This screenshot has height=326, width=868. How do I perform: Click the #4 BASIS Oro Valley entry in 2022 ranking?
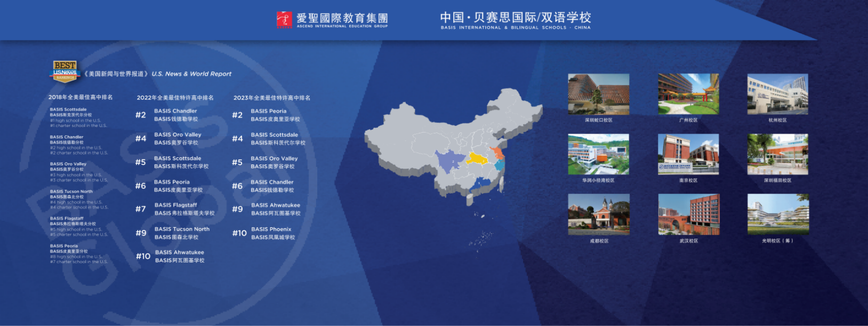click(168, 139)
